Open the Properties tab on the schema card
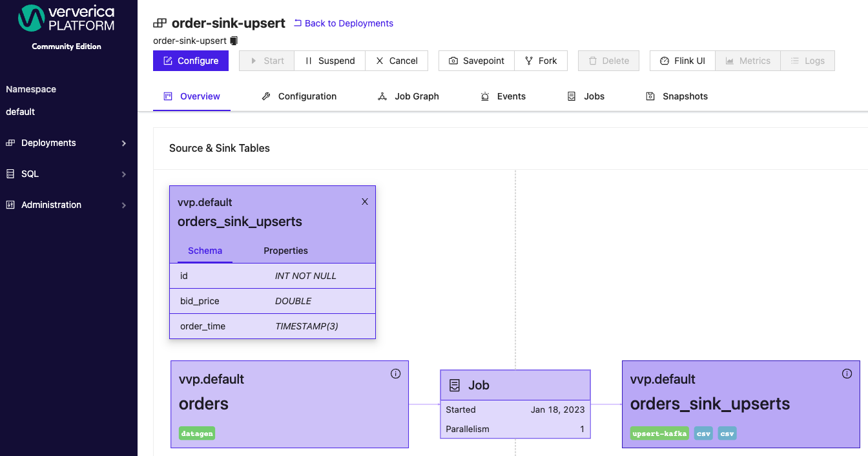 [285, 251]
